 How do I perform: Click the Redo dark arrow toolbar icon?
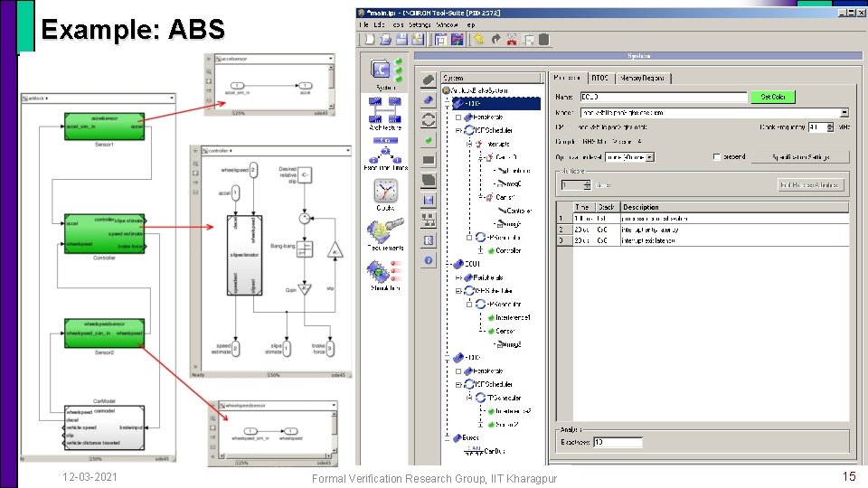click(x=495, y=39)
